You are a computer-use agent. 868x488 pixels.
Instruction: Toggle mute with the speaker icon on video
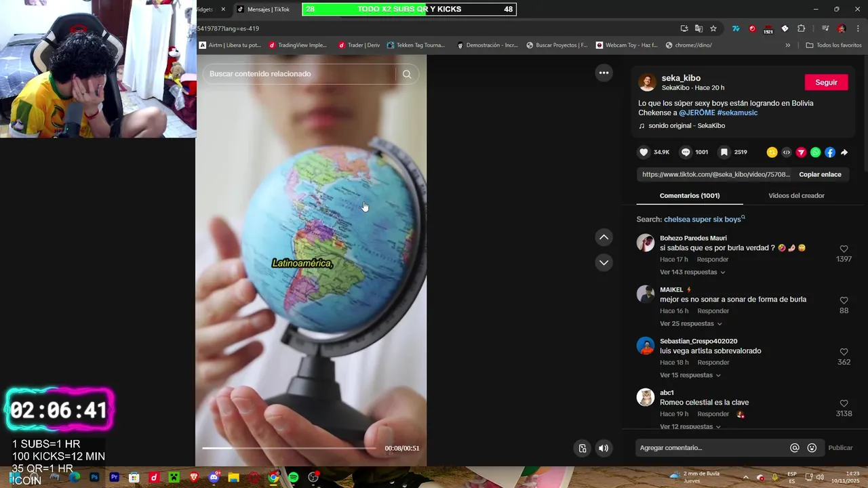[604, 448]
